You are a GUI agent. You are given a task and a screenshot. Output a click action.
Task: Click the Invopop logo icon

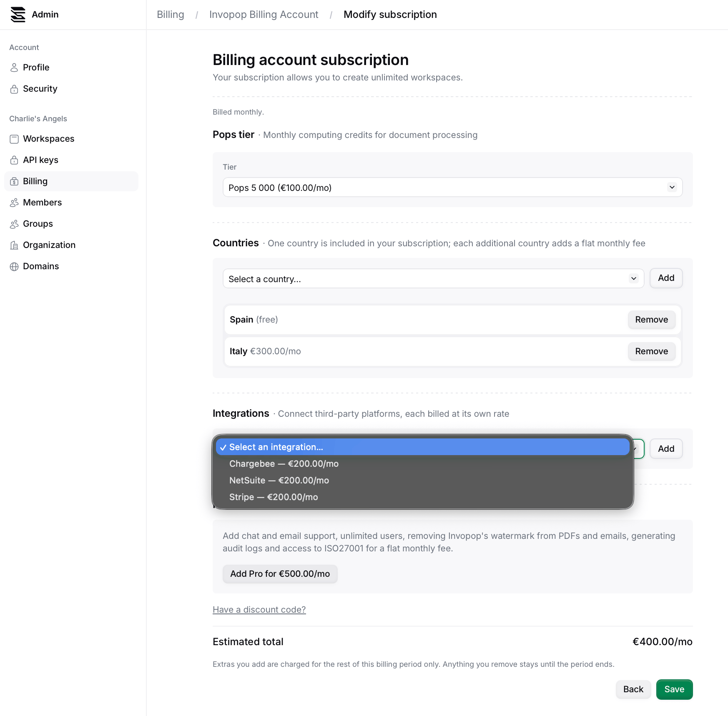click(x=18, y=15)
